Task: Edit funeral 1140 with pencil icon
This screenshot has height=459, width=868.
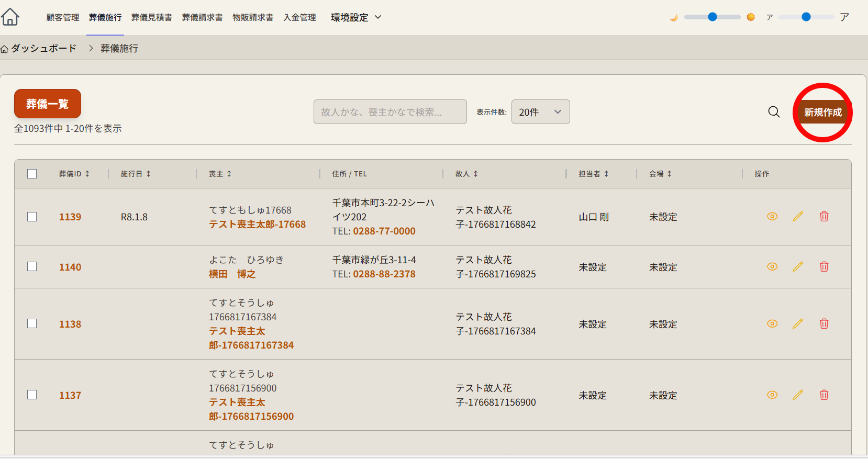Action: click(798, 267)
